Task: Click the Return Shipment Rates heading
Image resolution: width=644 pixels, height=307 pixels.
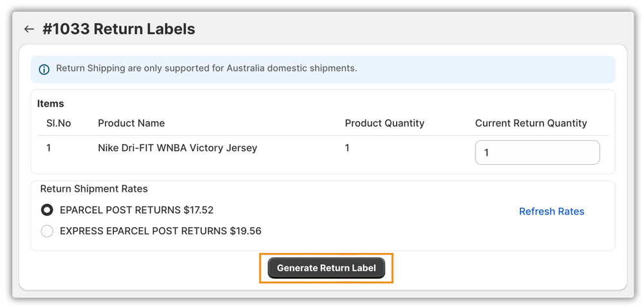Action: 94,189
